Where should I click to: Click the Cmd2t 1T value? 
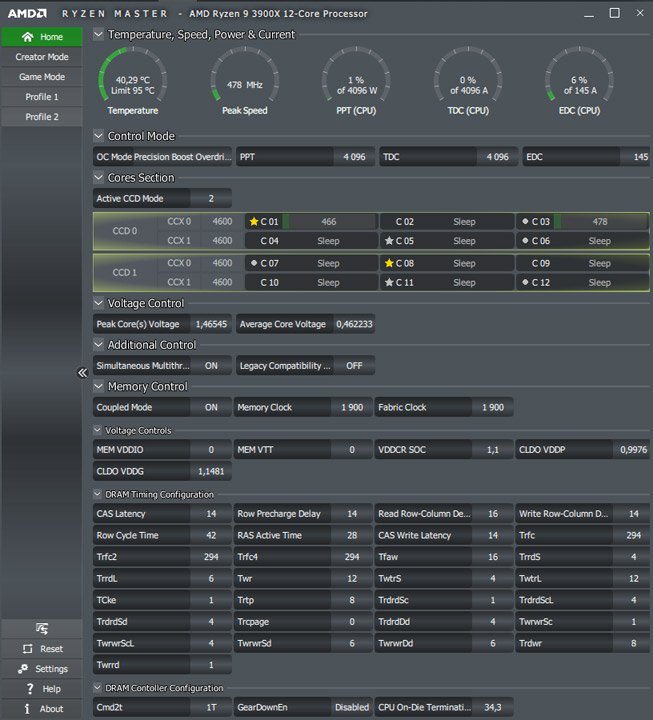211,707
